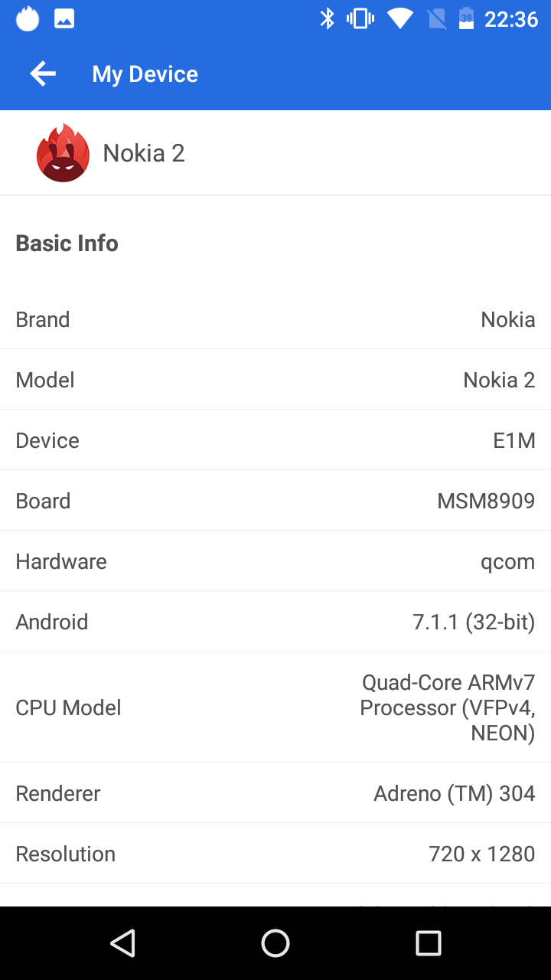Select the Resolution 720 x 1280 row
This screenshot has width=551, height=980.
[x=275, y=854]
